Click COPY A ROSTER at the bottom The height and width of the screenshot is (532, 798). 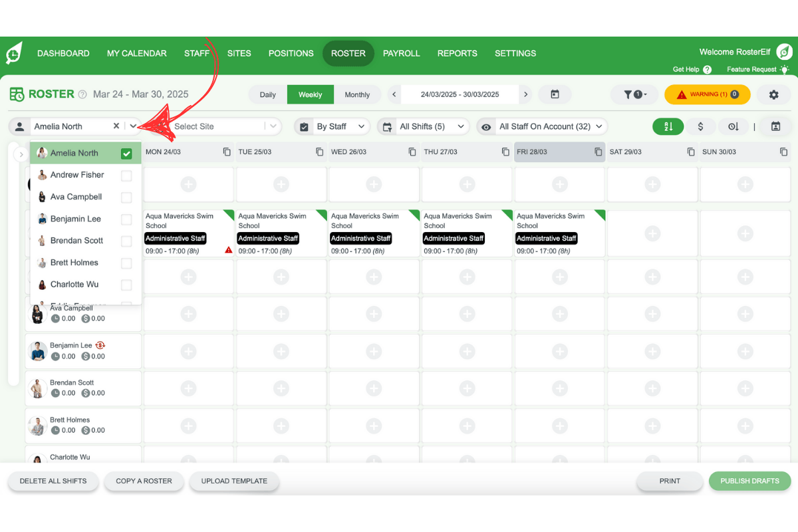[x=144, y=481]
